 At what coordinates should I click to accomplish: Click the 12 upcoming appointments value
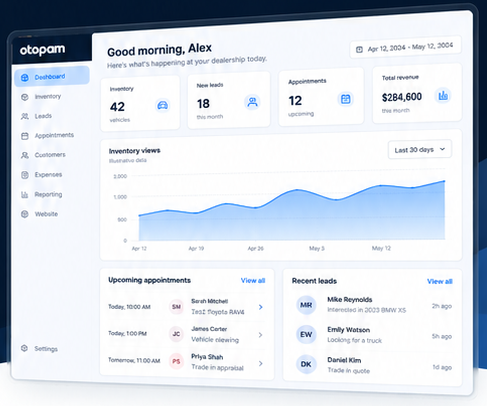click(295, 101)
